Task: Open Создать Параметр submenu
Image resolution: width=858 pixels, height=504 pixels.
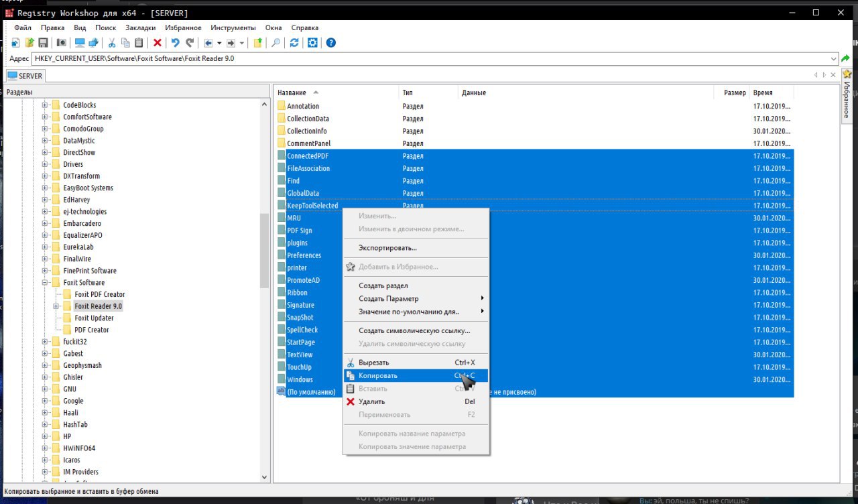Action: [x=416, y=298]
